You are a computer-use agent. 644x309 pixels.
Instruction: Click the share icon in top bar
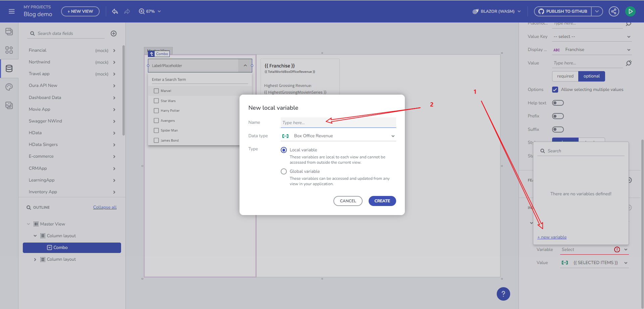pyautogui.click(x=613, y=11)
